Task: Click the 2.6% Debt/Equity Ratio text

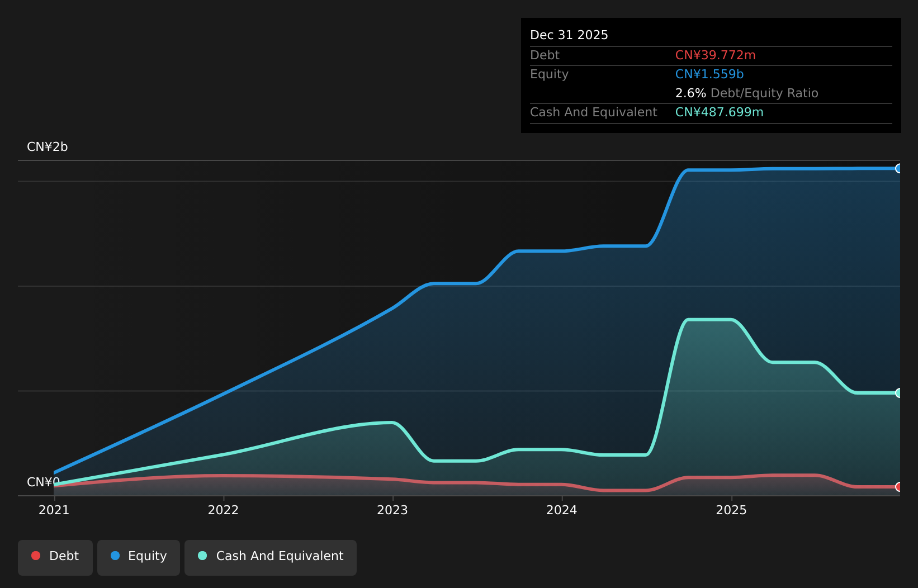Action: pyautogui.click(x=747, y=93)
